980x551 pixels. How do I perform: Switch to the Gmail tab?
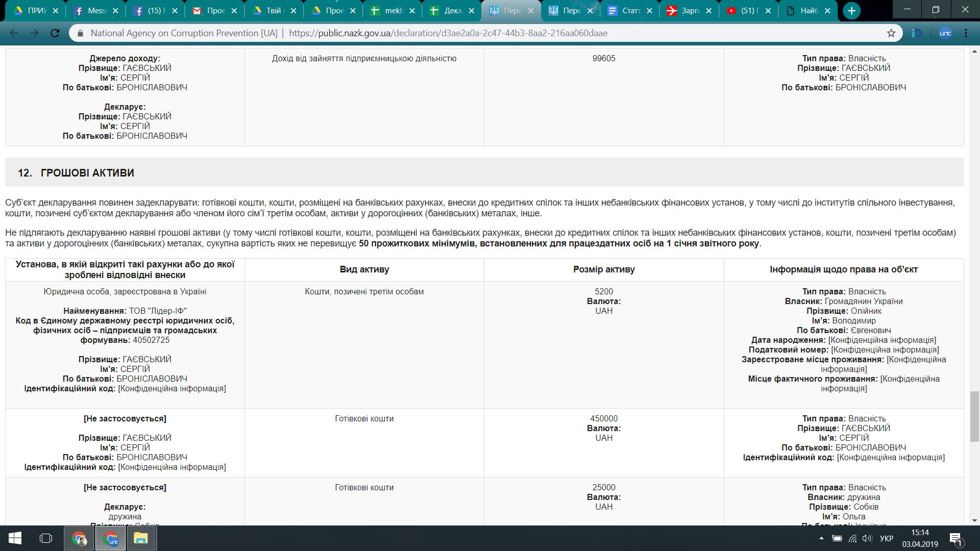pos(209,11)
